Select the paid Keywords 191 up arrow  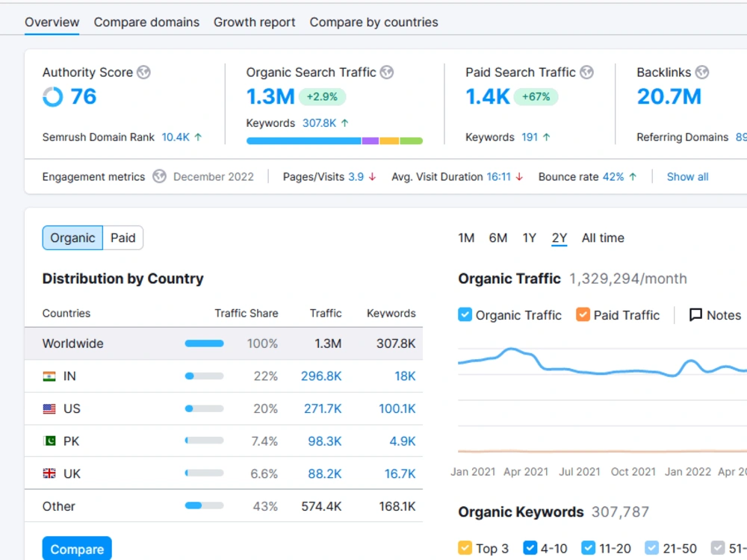(x=547, y=137)
